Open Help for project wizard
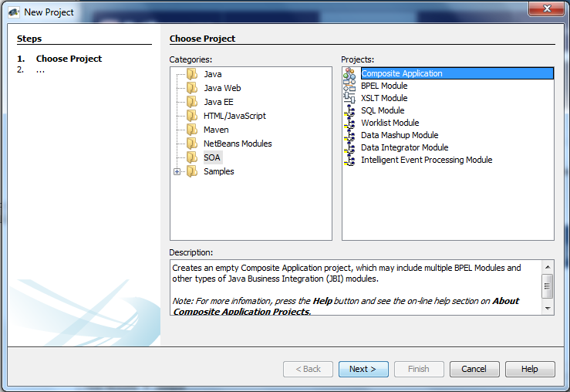The width and height of the screenshot is (570, 392). pyautogui.click(x=529, y=369)
